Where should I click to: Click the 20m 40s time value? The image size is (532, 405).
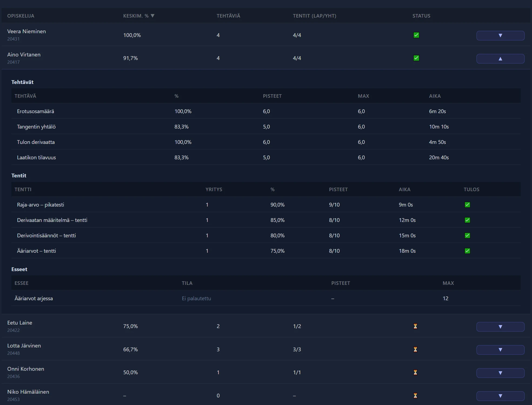[439, 157]
